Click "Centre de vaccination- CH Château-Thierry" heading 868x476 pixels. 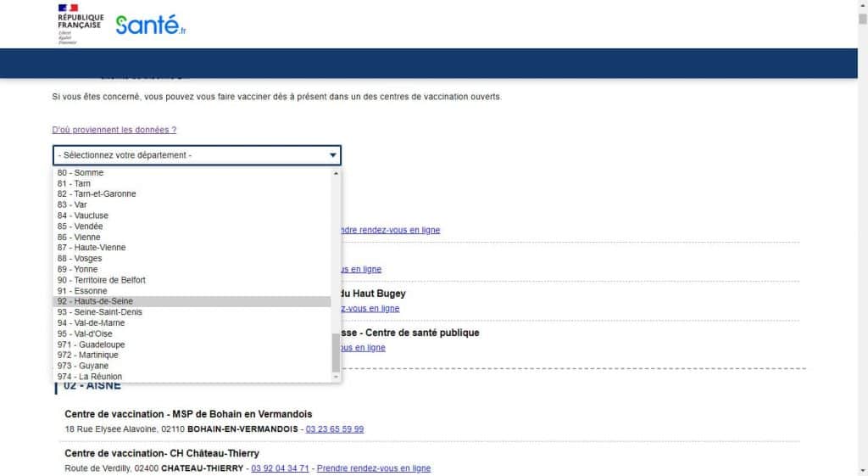(162, 453)
